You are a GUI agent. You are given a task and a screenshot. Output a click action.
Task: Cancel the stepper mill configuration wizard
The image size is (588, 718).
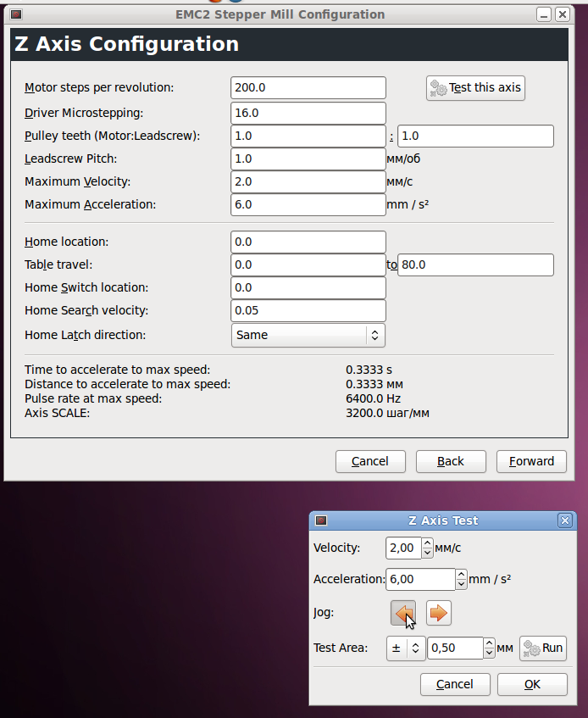(370, 461)
